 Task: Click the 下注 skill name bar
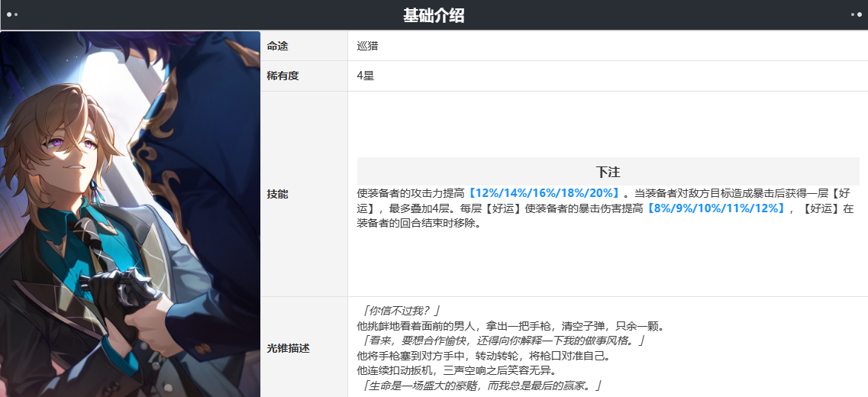click(x=608, y=172)
